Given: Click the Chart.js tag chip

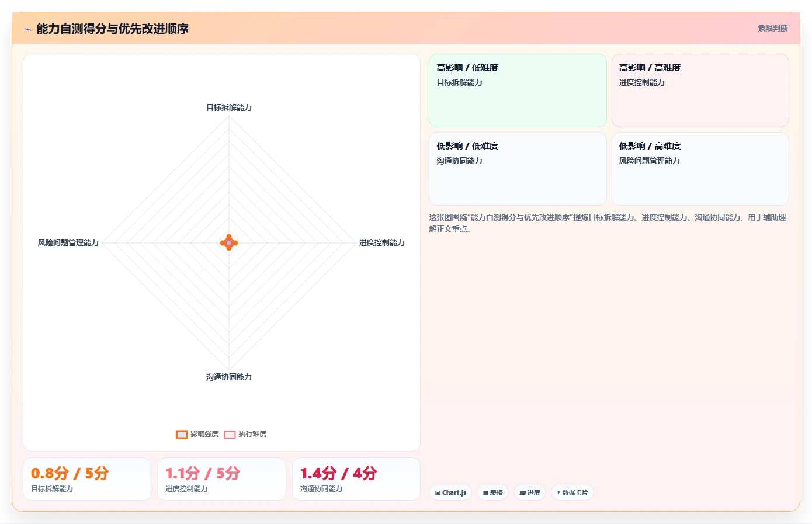Looking at the screenshot, I should [x=450, y=492].
